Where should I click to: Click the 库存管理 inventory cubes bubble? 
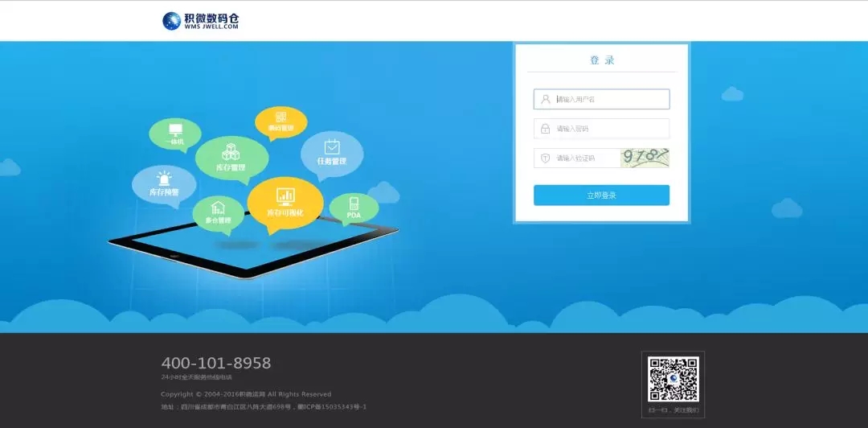pos(231,158)
